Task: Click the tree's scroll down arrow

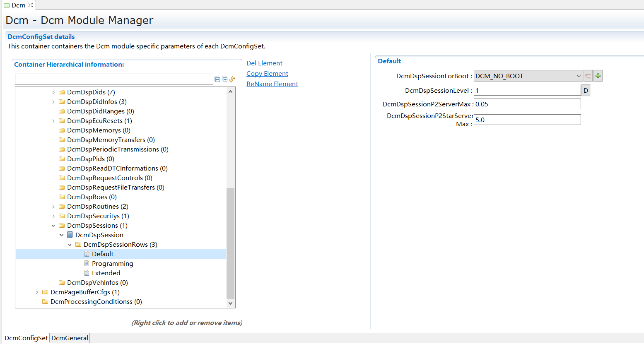Action: tap(231, 303)
